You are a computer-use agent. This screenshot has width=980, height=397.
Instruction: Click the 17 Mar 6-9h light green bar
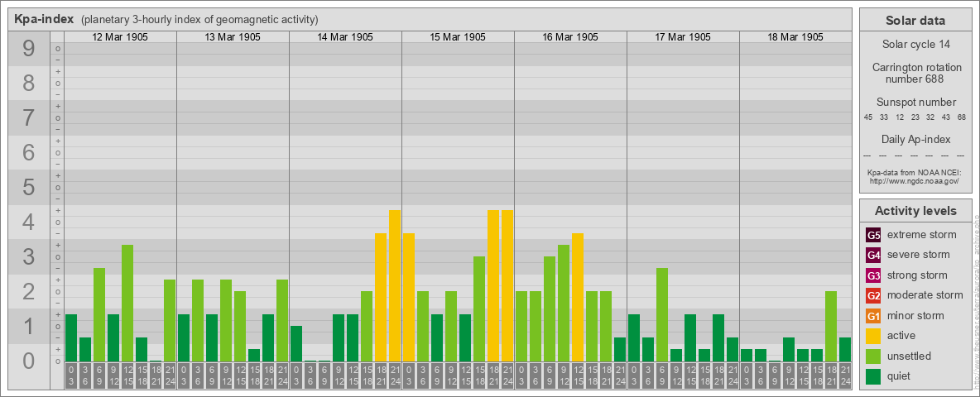click(x=662, y=314)
